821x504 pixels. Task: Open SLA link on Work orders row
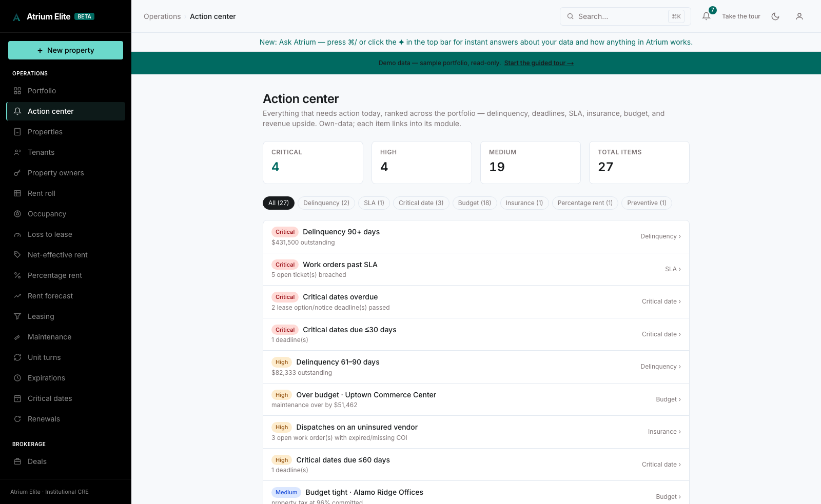click(x=673, y=269)
